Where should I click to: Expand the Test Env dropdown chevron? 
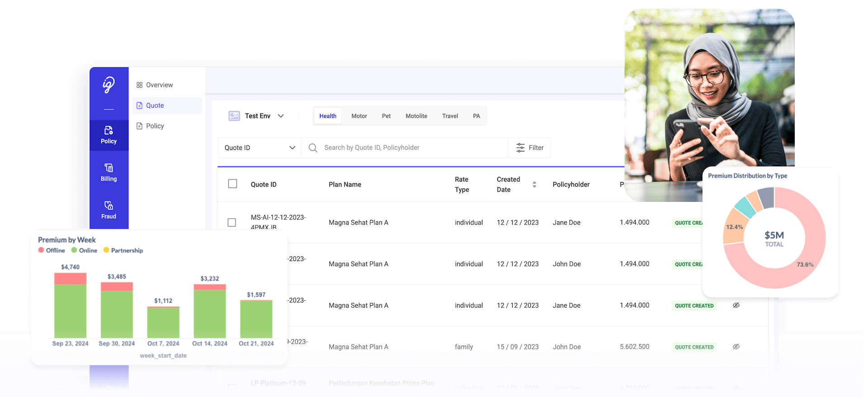tap(281, 116)
